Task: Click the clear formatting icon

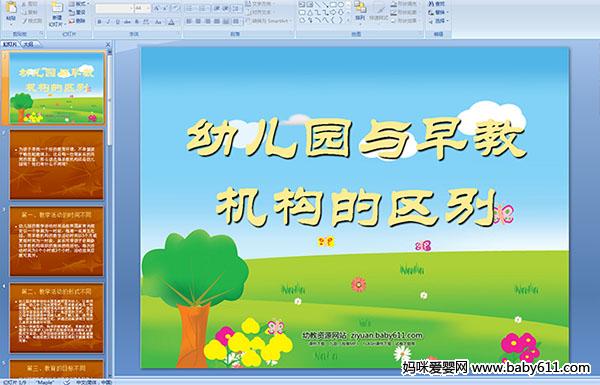Action: click(x=175, y=8)
